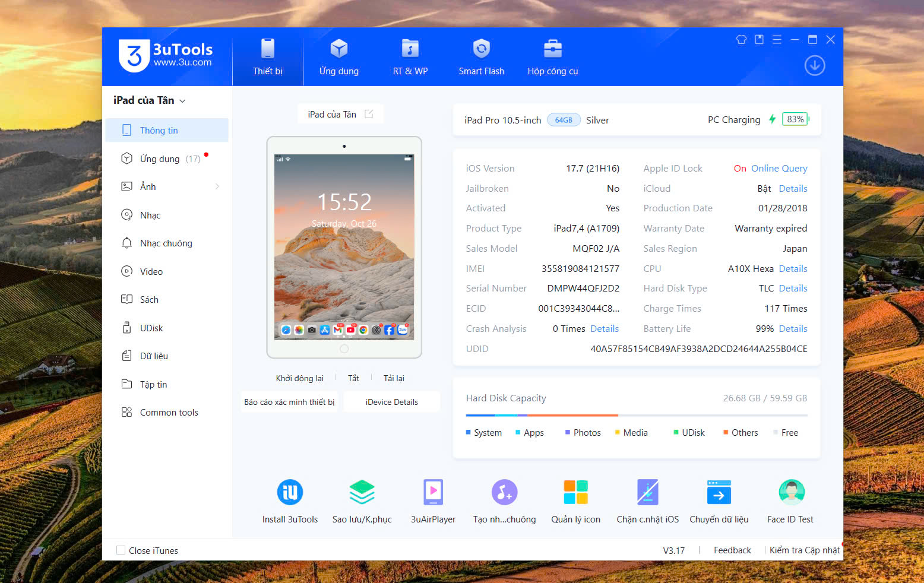Open the Thiết bị device tab

click(268, 57)
